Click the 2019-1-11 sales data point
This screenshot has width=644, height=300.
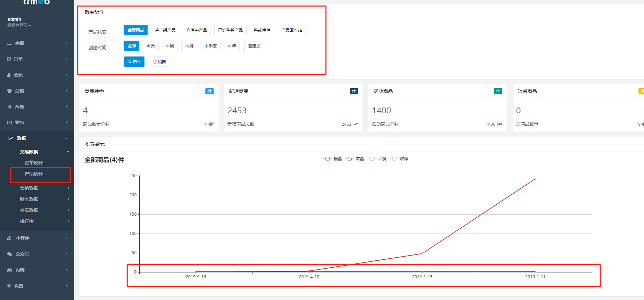coord(535,179)
